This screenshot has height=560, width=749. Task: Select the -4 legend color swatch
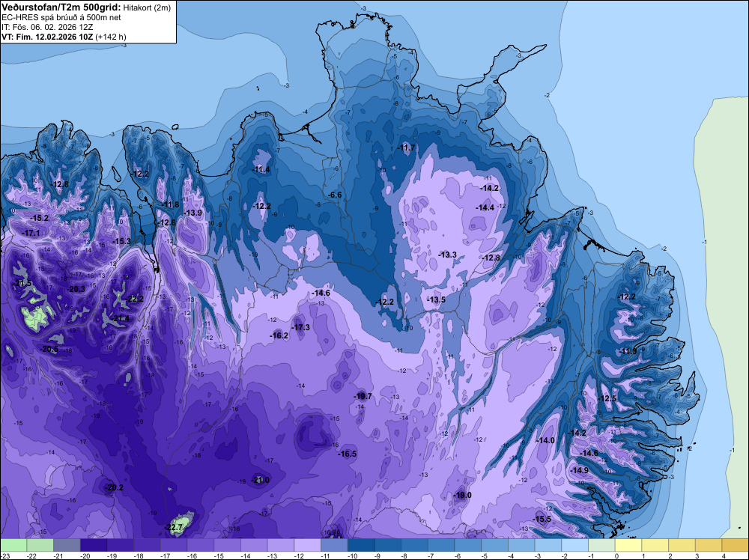[x=521, y=545]
